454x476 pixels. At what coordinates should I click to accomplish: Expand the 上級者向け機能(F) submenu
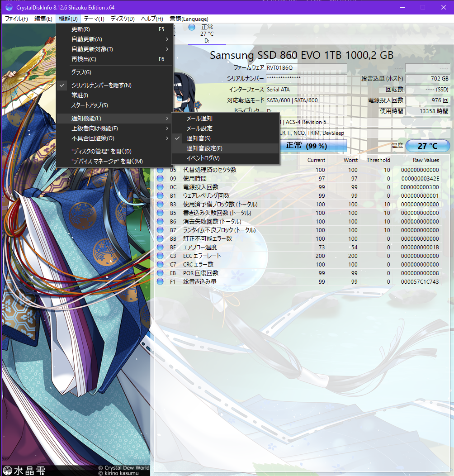tap(115, 129)
